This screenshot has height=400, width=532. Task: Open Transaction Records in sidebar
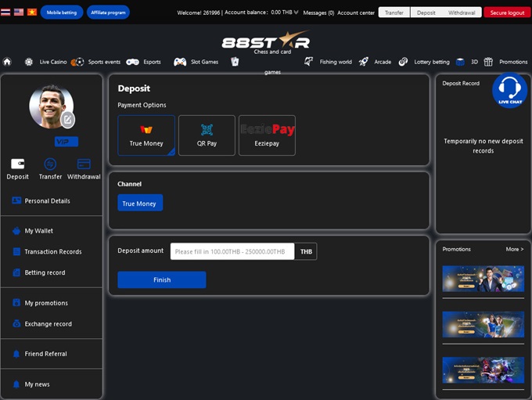[52, 252]
